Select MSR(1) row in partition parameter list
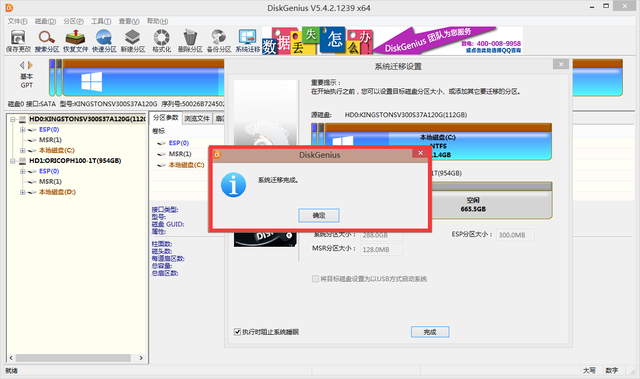This screenshot has height=379, width=640. (180, 154)
